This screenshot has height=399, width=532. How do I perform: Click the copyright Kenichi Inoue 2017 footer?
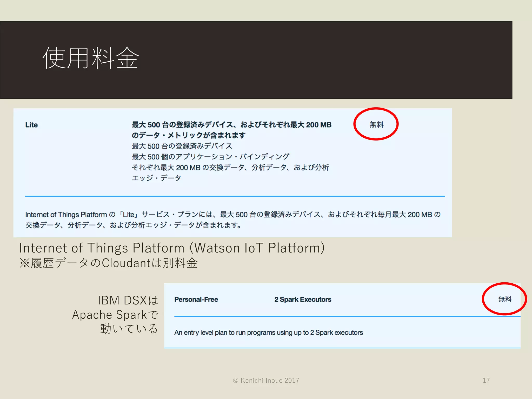(x=266, y=381)
